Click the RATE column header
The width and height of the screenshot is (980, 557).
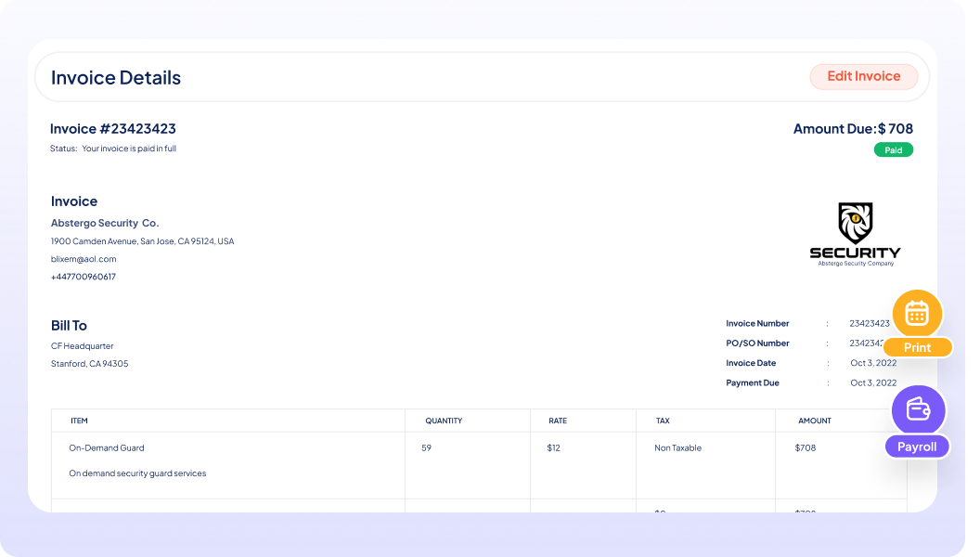point(558,421)
